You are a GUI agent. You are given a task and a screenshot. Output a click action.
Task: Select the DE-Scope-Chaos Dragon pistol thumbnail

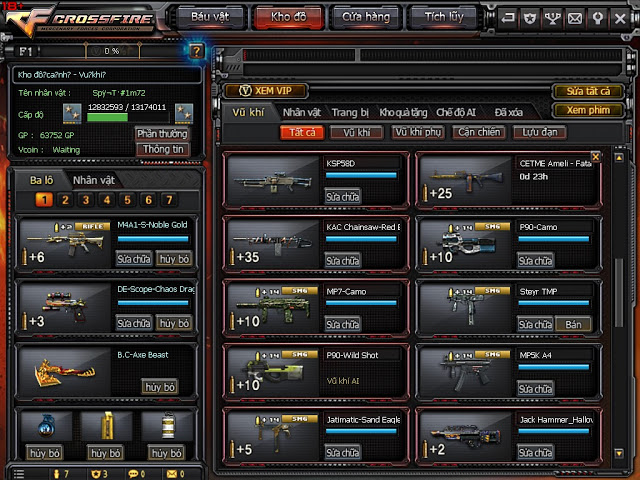65,307
